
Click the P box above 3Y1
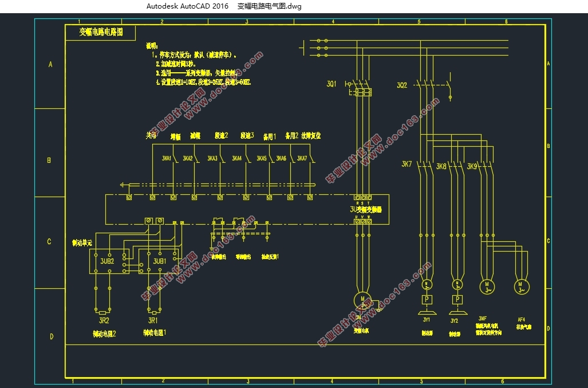point(427,299)
